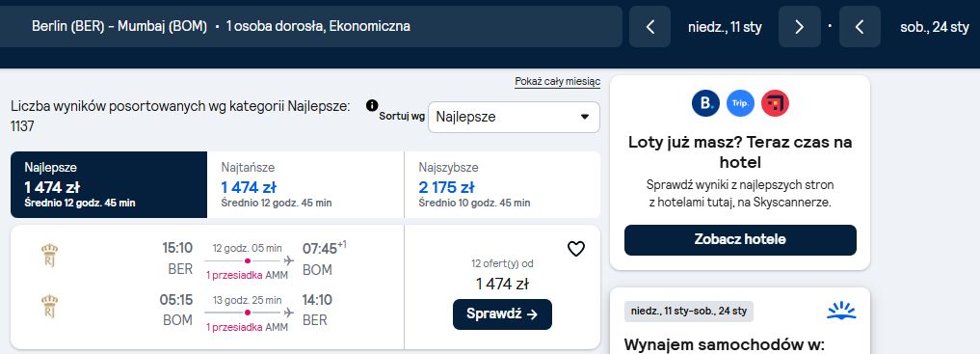Click the niedz., 11 sty–sob., 24 sty date badge

689,311
